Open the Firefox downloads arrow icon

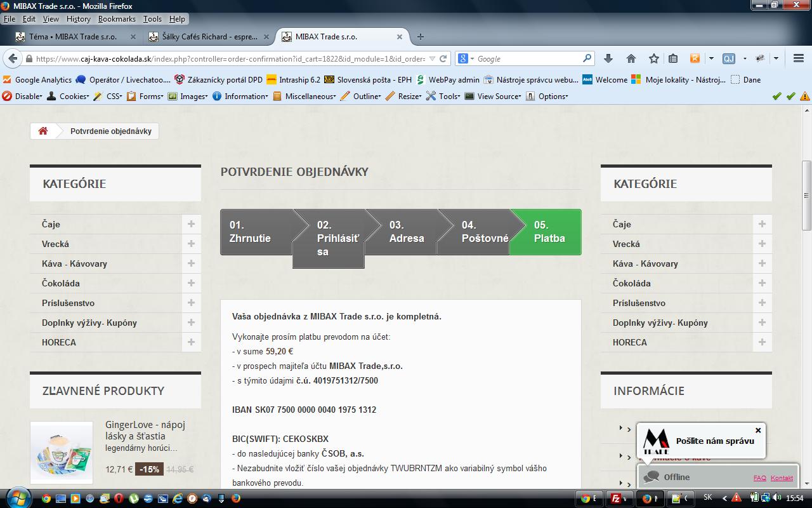(x=608, y=58)
